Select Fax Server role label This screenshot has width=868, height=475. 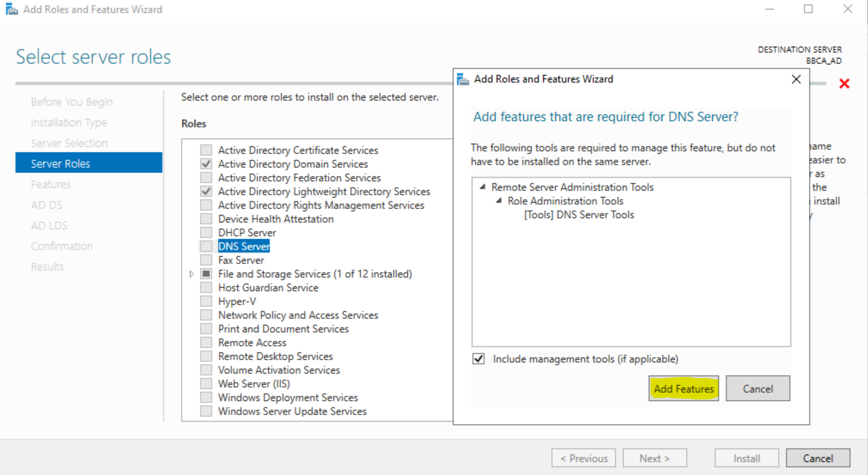pos(241,260)
